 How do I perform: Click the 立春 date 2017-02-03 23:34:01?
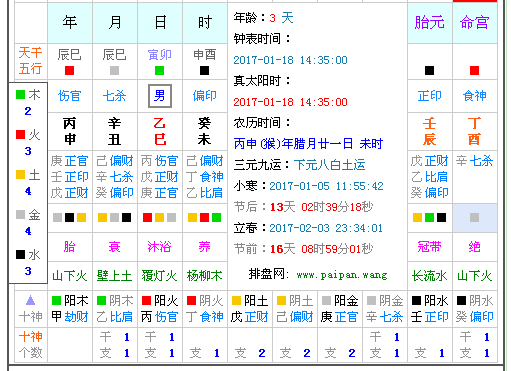tap(326, 228)
